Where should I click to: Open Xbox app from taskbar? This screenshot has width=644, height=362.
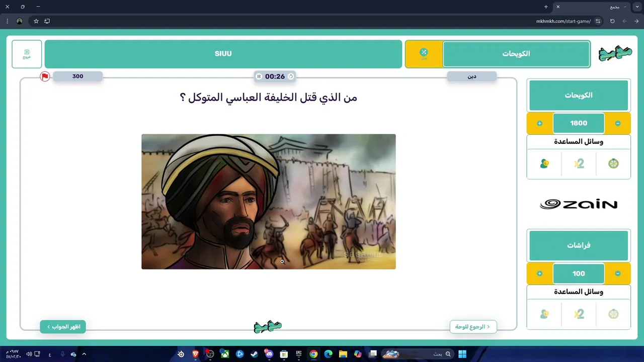[x=225, y=354]
